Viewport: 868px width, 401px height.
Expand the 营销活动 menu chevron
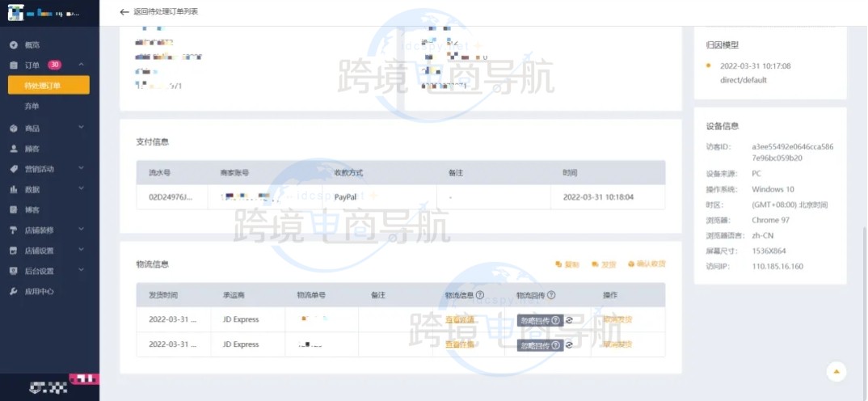pyautogui.click(x=82, y=168)
